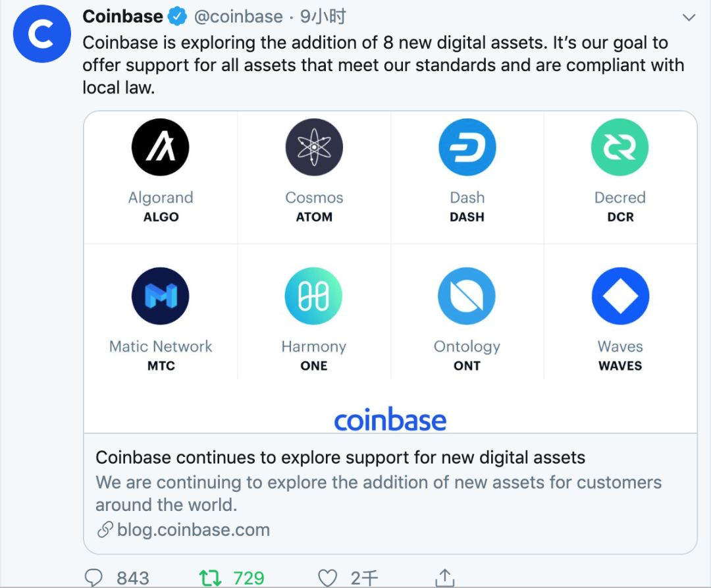
Task: Click the Matic Network logo
Action: (161, 296)
